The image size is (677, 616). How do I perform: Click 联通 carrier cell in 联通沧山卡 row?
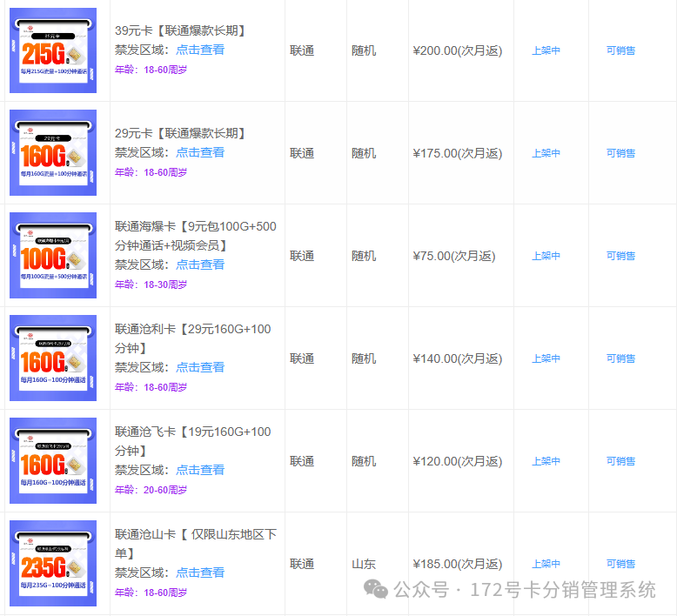(x=302, y=564)
